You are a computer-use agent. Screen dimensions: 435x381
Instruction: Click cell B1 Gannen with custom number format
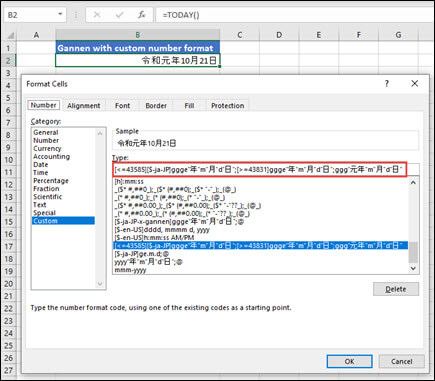(138, 48)
